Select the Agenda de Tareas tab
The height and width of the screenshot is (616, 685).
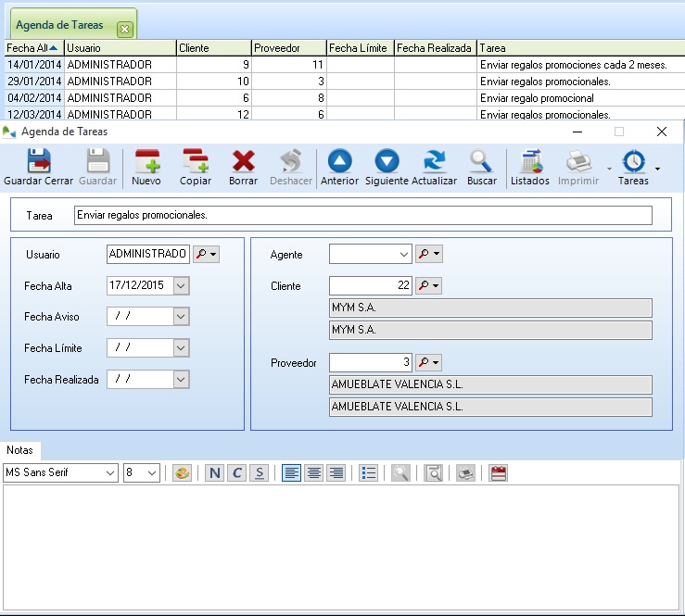tap(59, 25)
